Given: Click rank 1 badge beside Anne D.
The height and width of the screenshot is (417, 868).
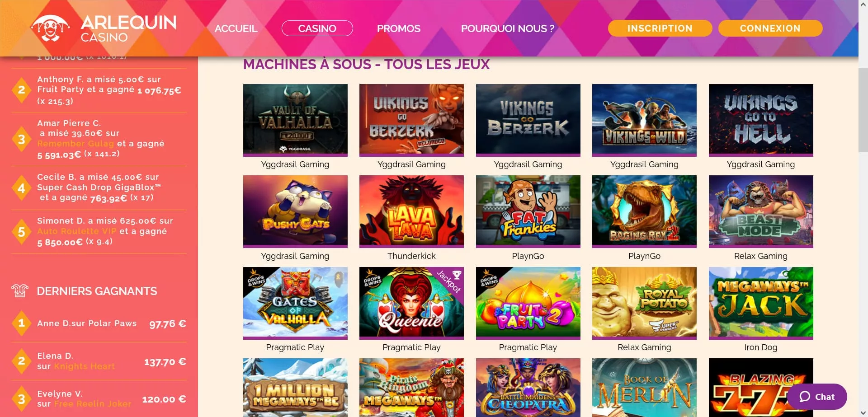Looking at the screenshot, I should pyautogui.click(x=21, y=323).
